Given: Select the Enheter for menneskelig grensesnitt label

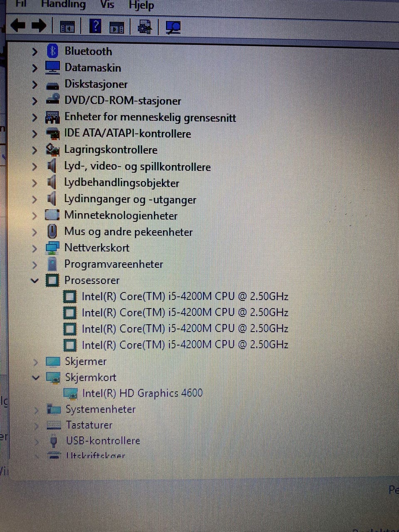Looking at the screenshot, I should click(150, 118).
